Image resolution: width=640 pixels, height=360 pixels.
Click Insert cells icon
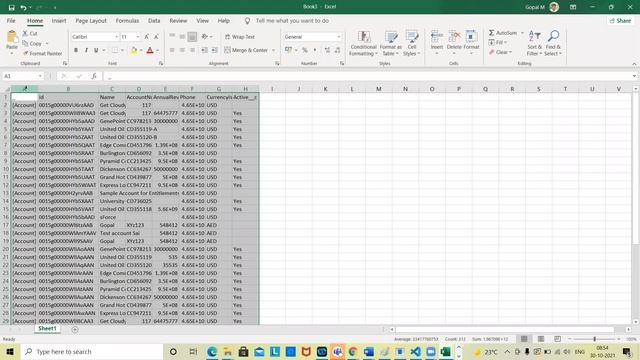tap(436, 37)
